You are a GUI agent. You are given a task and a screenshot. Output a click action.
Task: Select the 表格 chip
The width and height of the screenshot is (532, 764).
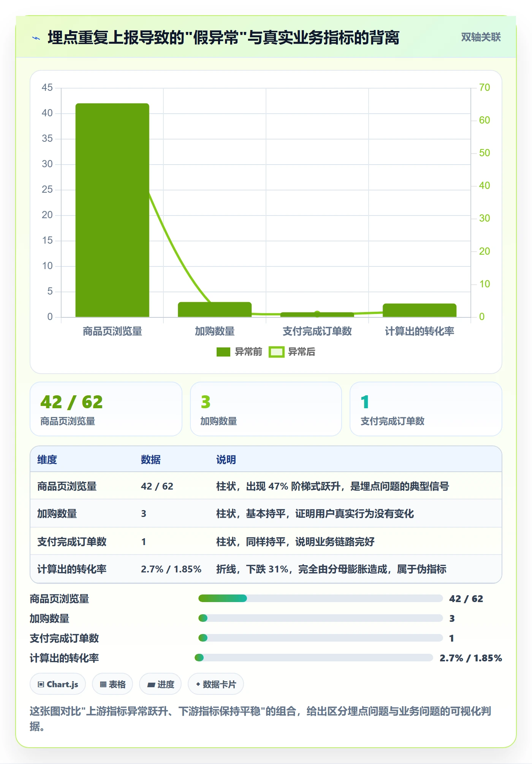pos(112,684)
